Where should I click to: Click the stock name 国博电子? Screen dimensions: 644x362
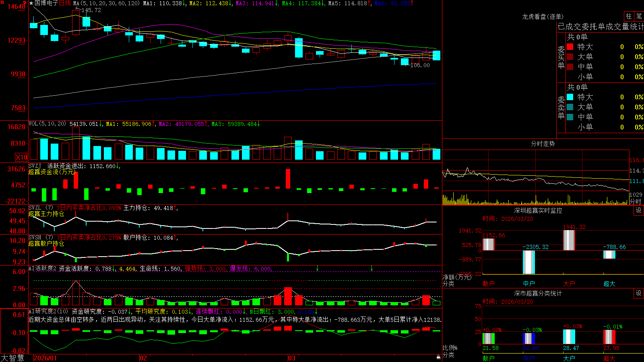tap(46, 3)
